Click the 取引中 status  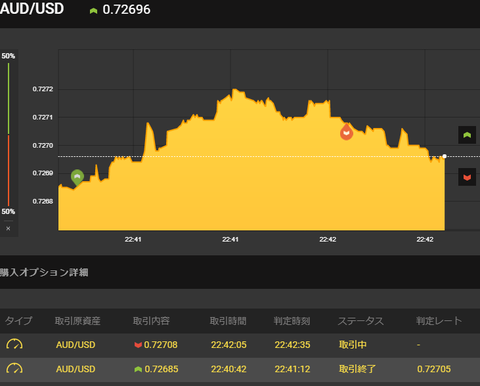[x=353, y=345]
